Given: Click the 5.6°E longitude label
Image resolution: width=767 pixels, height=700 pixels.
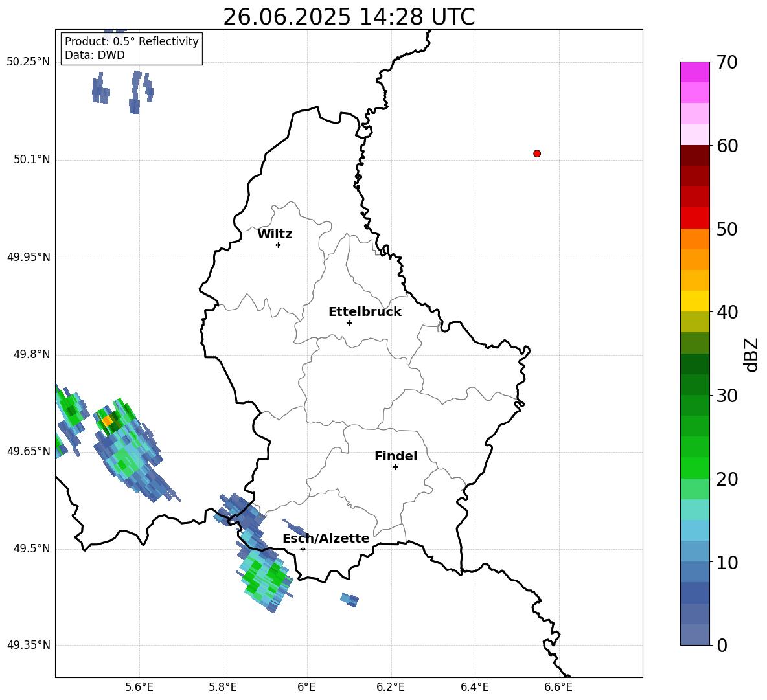Looking at the screenshot, I should tap(139, 687).
